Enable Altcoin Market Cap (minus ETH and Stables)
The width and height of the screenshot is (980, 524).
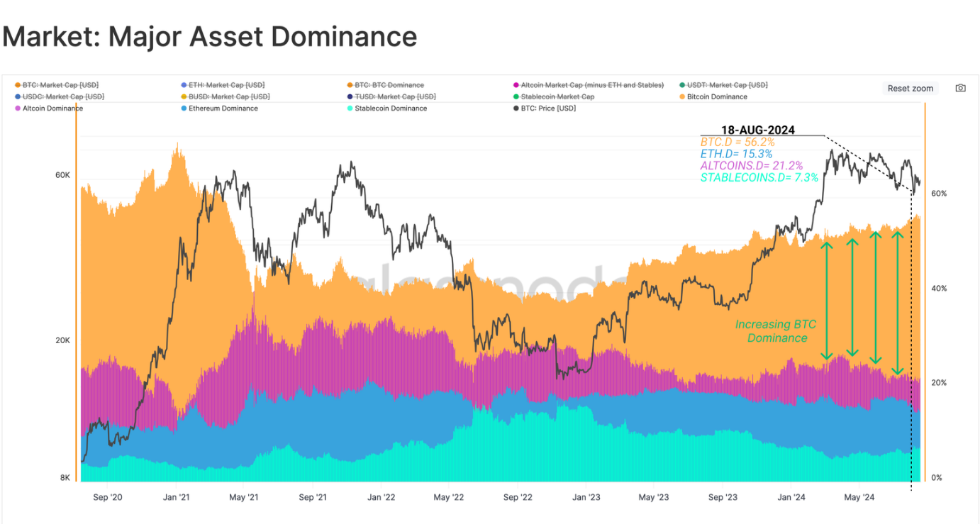[591, 85]
